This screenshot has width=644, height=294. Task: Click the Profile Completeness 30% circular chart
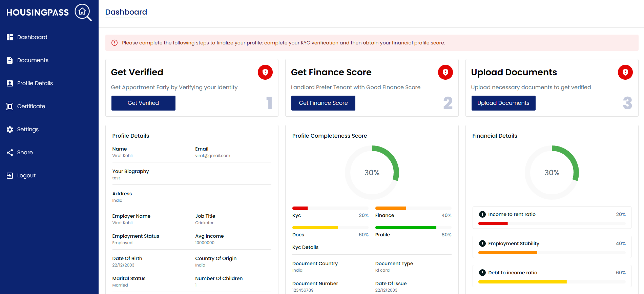click(x=372, y=173)
